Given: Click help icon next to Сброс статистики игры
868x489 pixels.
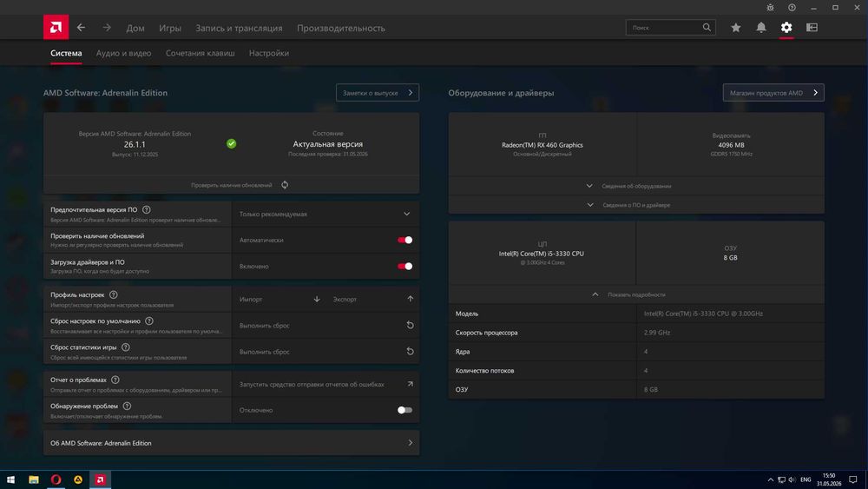Looking at the screenshot, I should click(x=126, y=347).
